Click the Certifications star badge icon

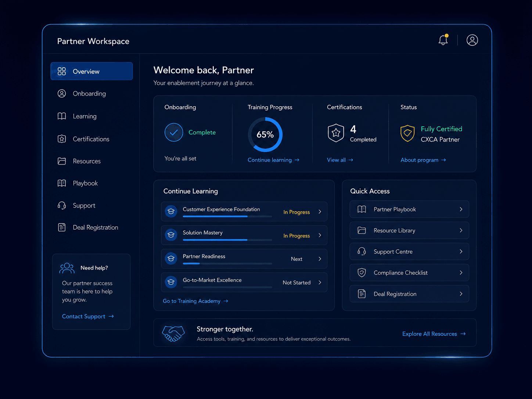336,133
